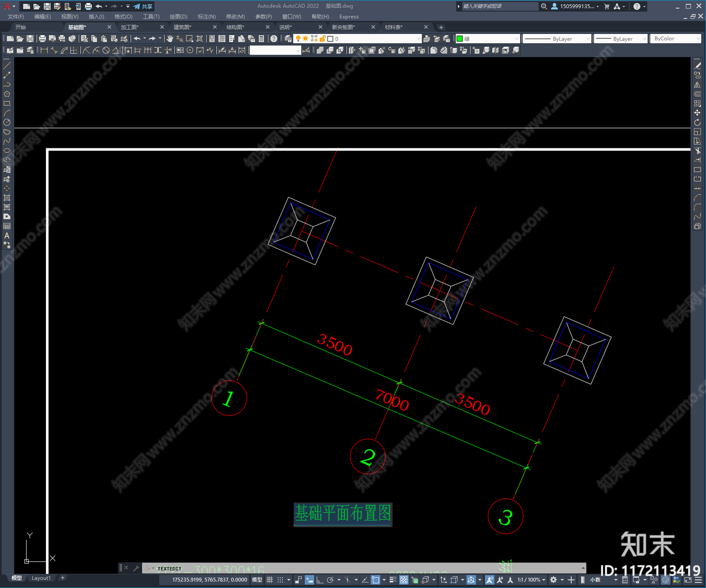Select the Line draw tool in left toolbar
Image resolution: width=706 pixels, height=588 pixels.
(x=7, y=65)
